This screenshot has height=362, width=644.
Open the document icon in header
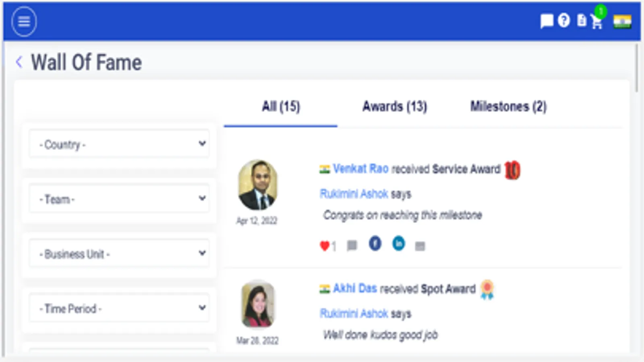pos(582,21)
